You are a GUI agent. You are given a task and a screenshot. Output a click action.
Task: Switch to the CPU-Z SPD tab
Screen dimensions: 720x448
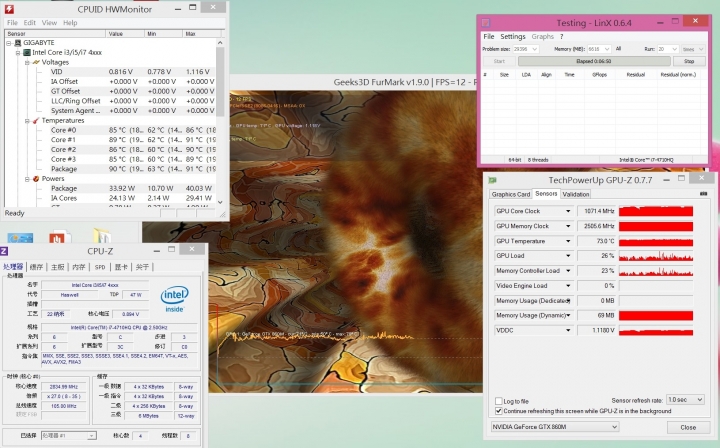(100, 267)
